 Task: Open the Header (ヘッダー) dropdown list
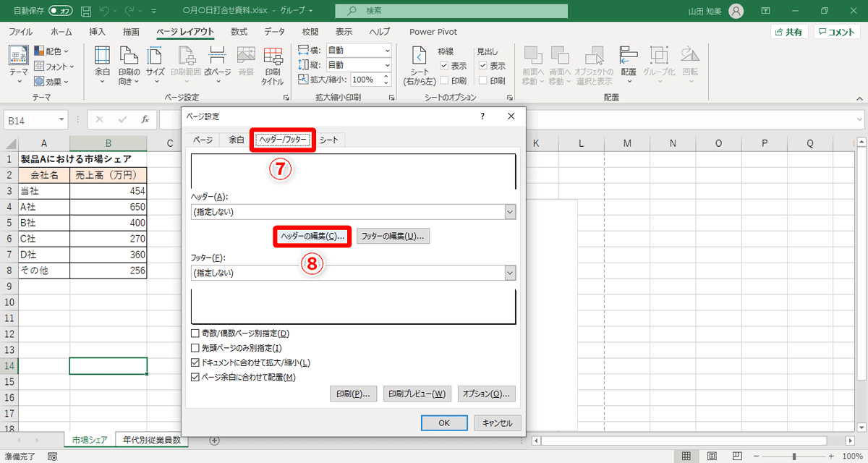click(510, 212)
